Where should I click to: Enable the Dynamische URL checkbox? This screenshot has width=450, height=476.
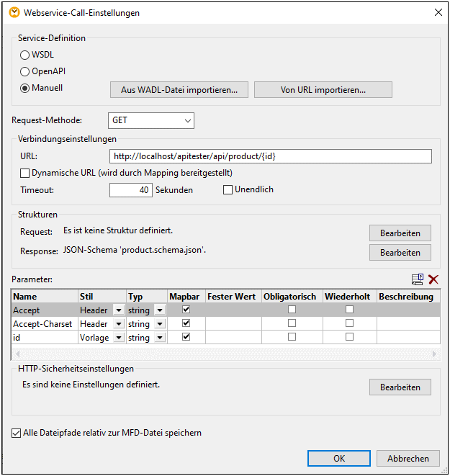(25, 173)
